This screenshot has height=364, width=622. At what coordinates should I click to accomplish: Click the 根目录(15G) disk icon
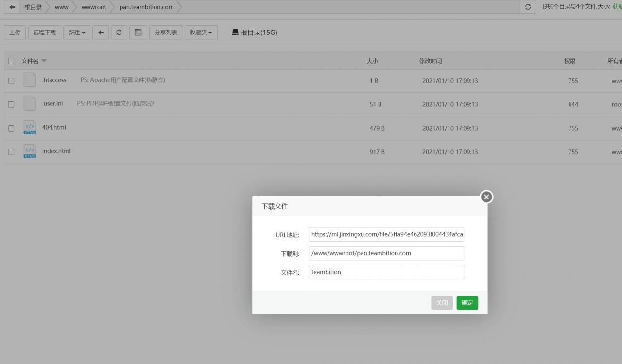coord(235,32)
